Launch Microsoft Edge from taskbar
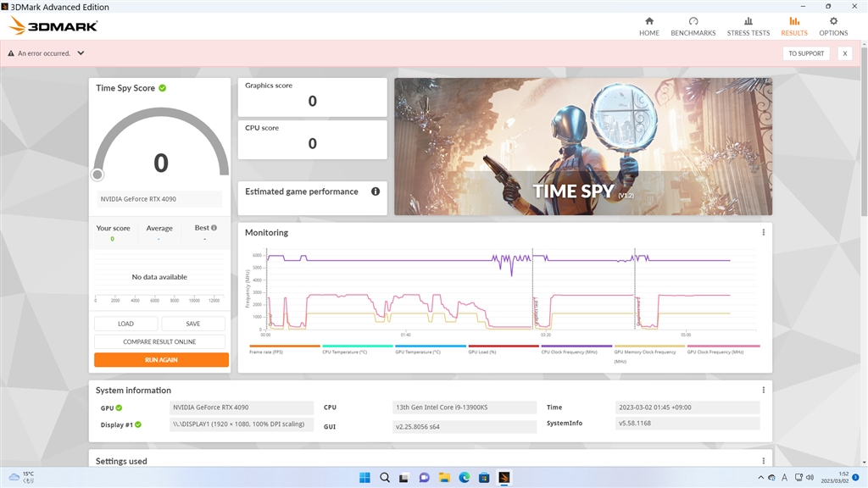The image size is (868, 488). [464, 478]
